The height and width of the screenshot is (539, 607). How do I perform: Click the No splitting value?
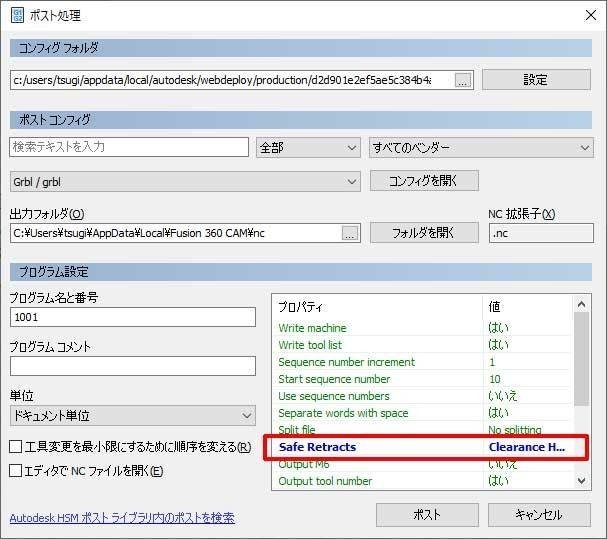click(515, 429)
